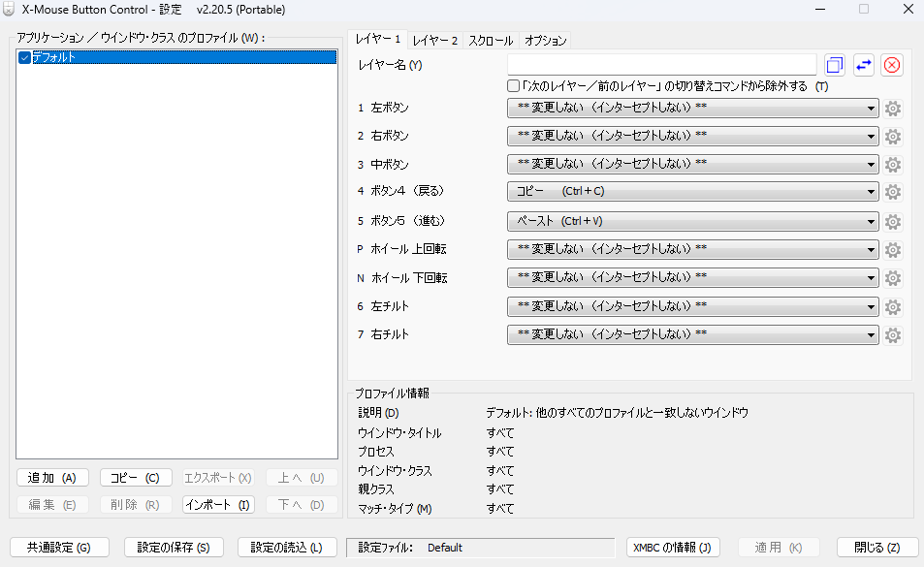Open the スクロール tab

coord(491,41)
